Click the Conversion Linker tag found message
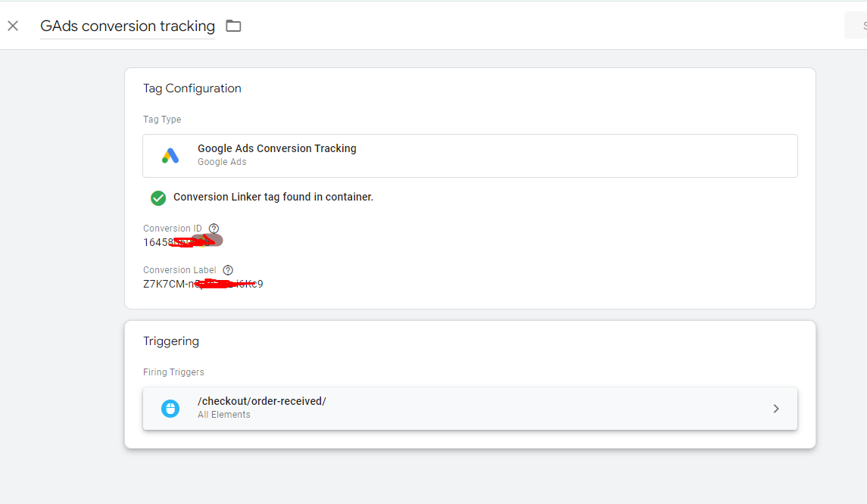Screen dimensions: 867x504 pyautogui.click(x=273, y=198)
